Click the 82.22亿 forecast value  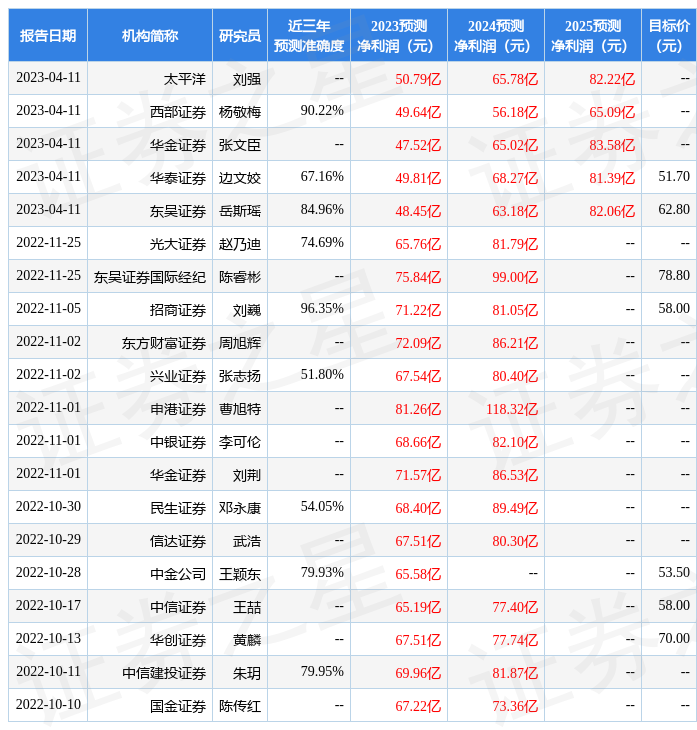coord(612,79)
